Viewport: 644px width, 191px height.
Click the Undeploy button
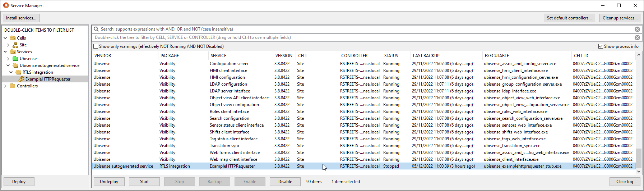109,182
